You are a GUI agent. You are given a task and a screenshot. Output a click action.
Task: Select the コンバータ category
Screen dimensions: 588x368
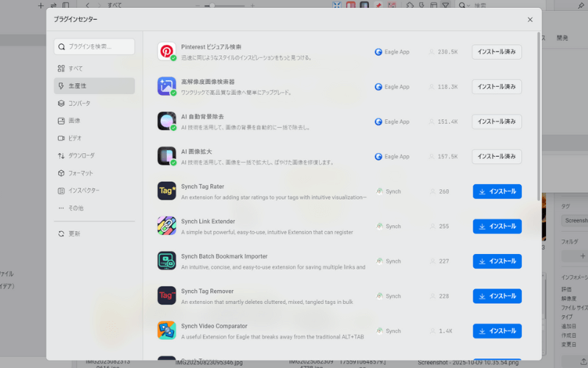pyautogui.click(x=79, y=103)
